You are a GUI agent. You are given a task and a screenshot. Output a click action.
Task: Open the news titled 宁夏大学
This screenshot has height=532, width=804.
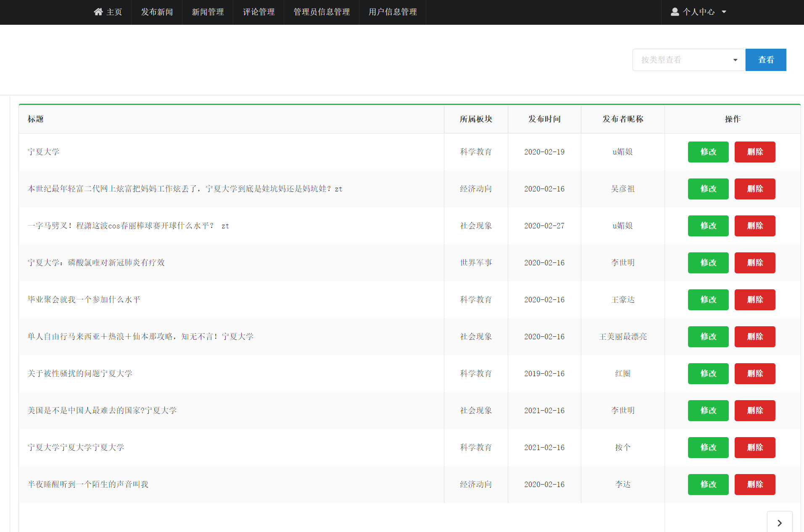(43, 152)
